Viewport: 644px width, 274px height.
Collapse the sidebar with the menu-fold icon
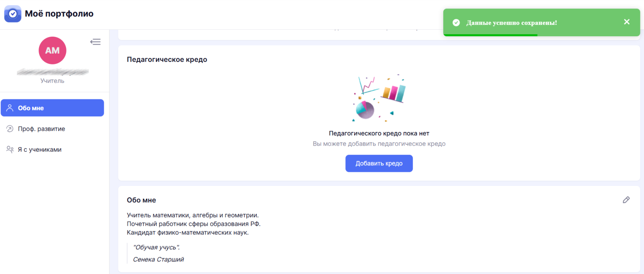coord(95,42)
